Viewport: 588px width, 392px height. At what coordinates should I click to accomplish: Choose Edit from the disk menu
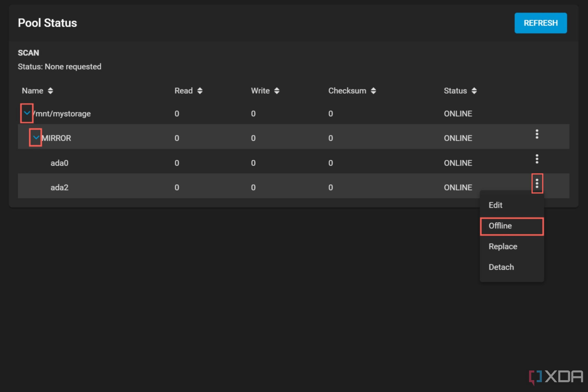[x=495, y=205]
